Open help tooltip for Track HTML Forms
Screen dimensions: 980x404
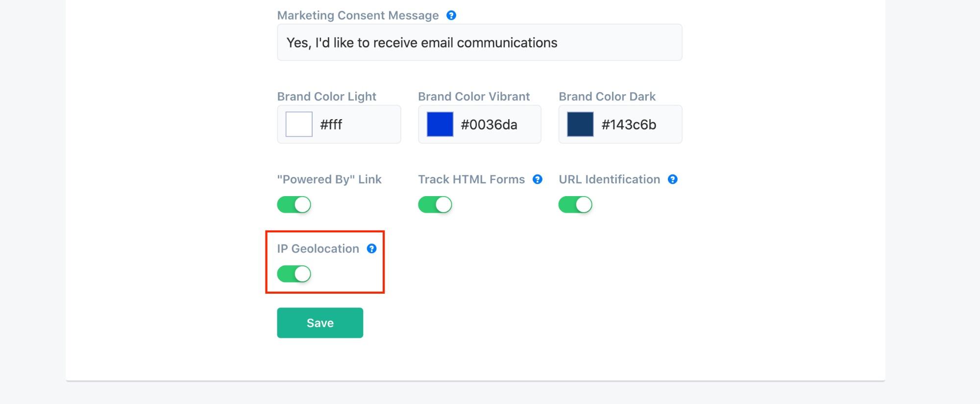[x=538, y=179]
